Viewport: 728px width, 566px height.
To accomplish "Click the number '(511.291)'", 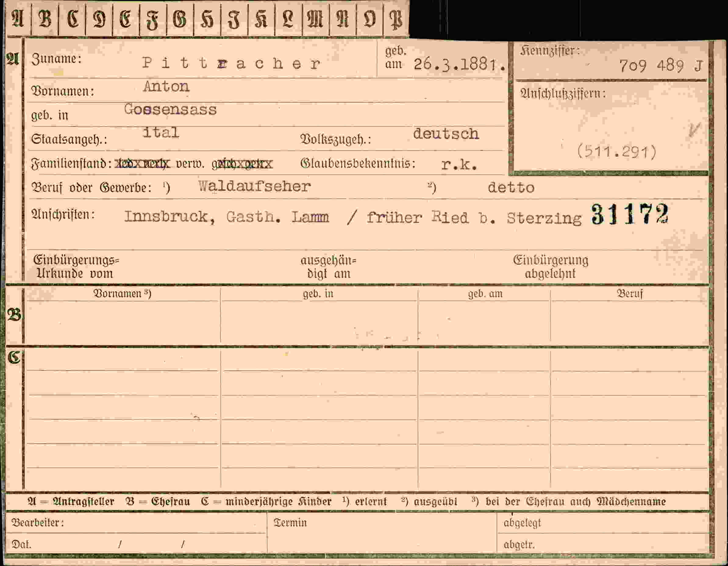I will [617, 152].
